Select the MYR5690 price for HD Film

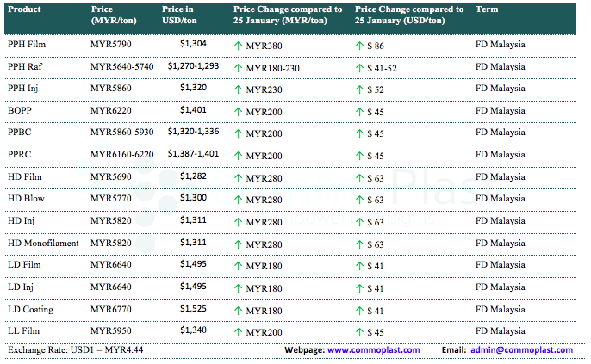click(x=110, y=176)
